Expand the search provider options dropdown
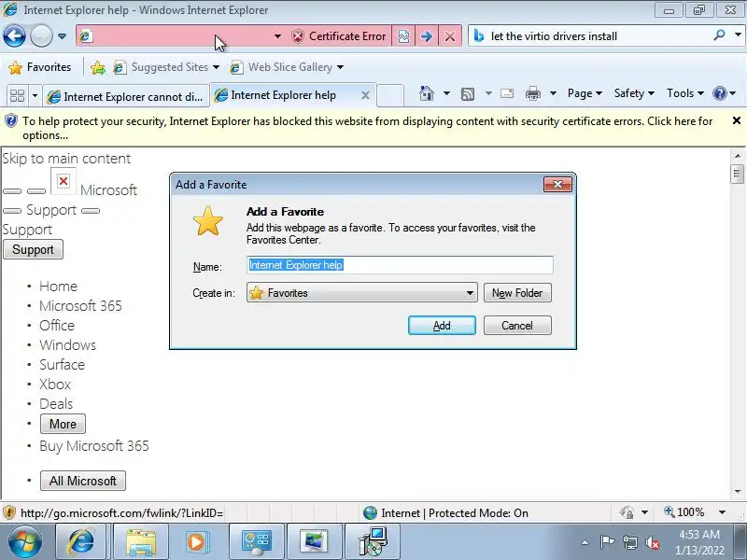 pos(738,35)
